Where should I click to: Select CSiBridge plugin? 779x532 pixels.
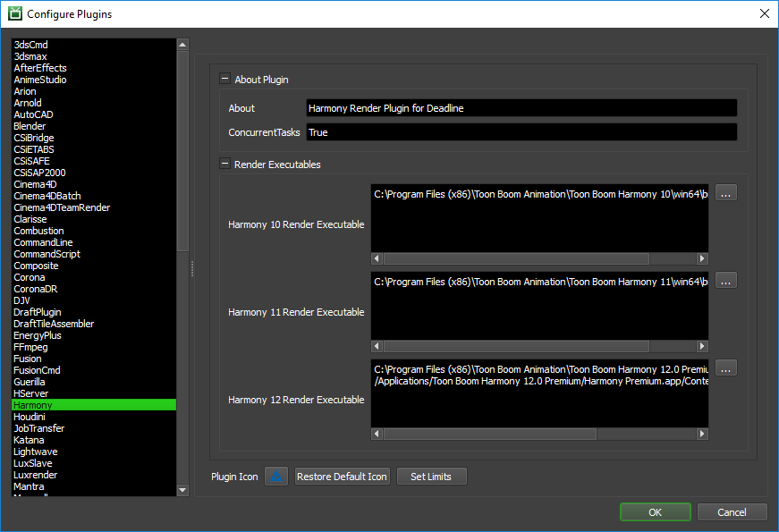coord(93,138)
